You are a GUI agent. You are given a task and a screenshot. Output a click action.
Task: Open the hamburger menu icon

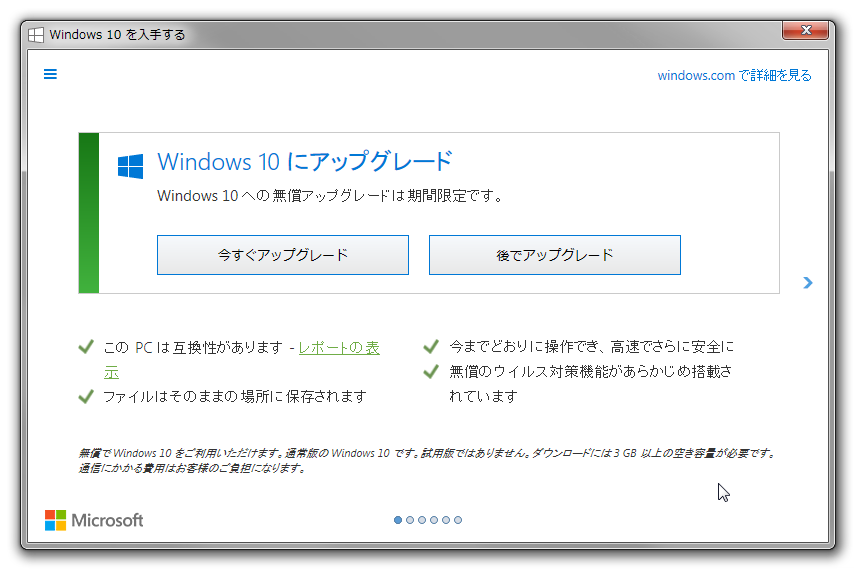[x=50, y=74]
